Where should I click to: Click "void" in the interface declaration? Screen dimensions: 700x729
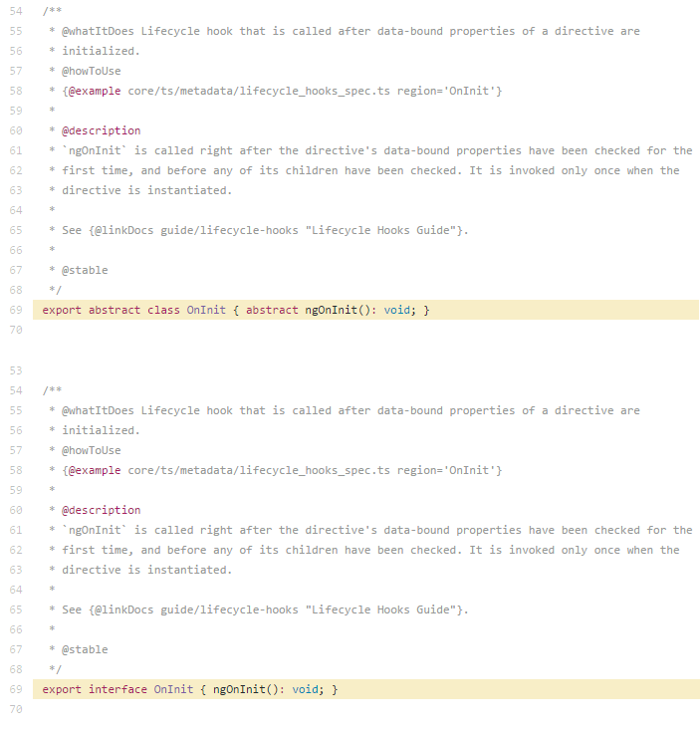[305, 689]
